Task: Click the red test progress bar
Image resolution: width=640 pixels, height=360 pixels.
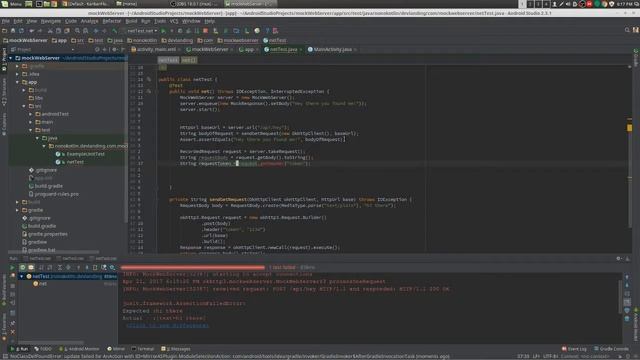Action: 193,267
